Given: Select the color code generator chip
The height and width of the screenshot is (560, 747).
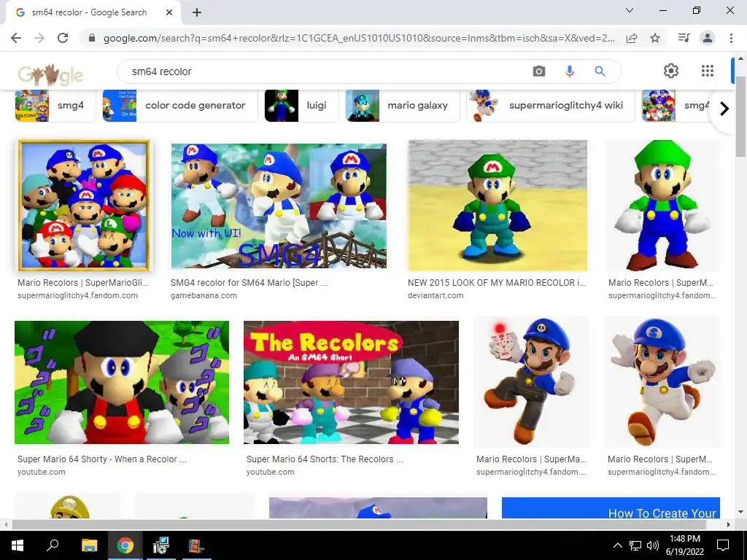Looking at the screenshot, I should click(180, 106).
